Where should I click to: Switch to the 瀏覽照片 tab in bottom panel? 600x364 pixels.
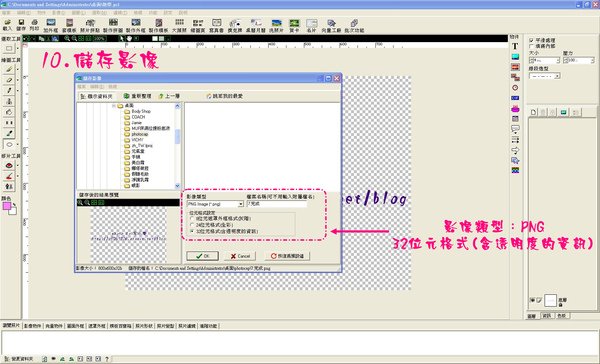pyautogui.click(x=11, y=325)
